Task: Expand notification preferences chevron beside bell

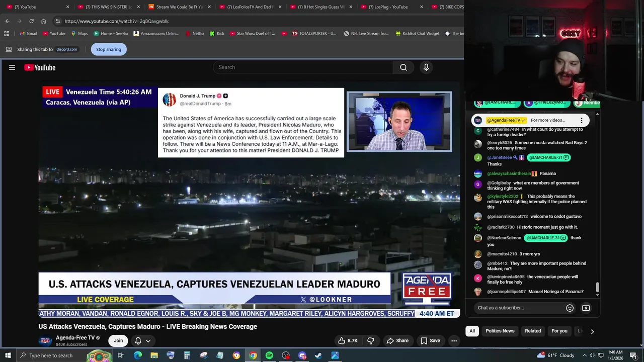Action: (x=148, y=341)
